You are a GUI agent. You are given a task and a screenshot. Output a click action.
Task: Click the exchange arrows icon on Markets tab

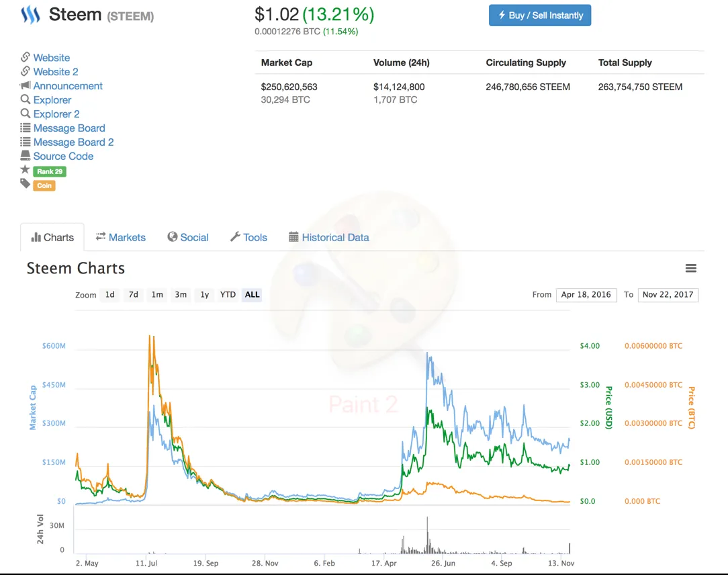click(100, 236)
